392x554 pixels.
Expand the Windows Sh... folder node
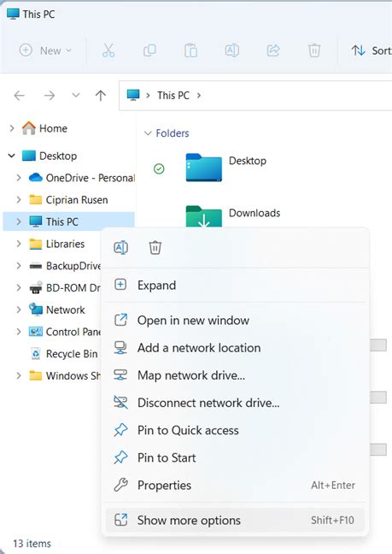pyautogui.click(x=19, y=375)
